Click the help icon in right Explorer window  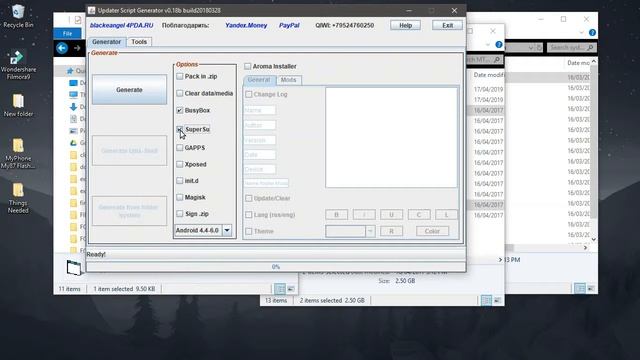(592, 33)
